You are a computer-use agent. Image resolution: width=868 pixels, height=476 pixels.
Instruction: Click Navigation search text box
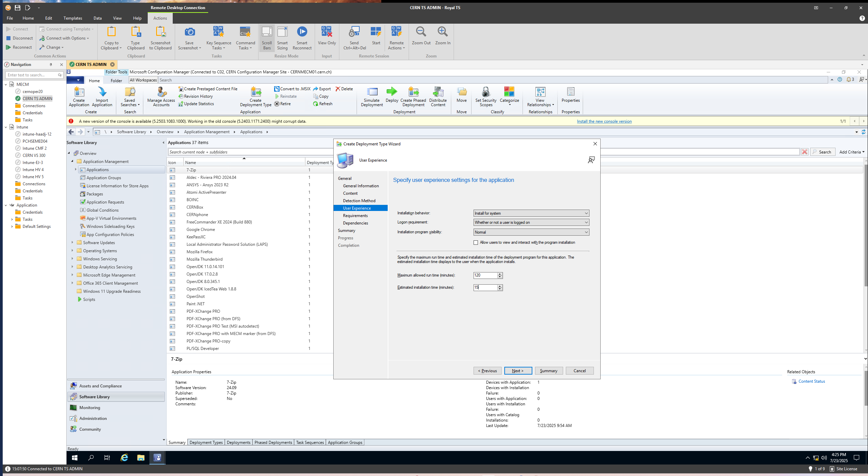(x=32, y=75)
